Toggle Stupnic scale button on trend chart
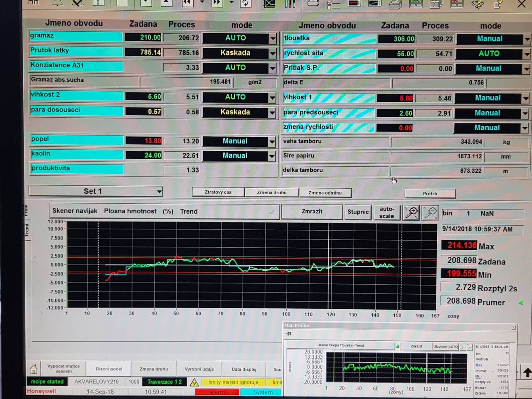 click(358, 212)
